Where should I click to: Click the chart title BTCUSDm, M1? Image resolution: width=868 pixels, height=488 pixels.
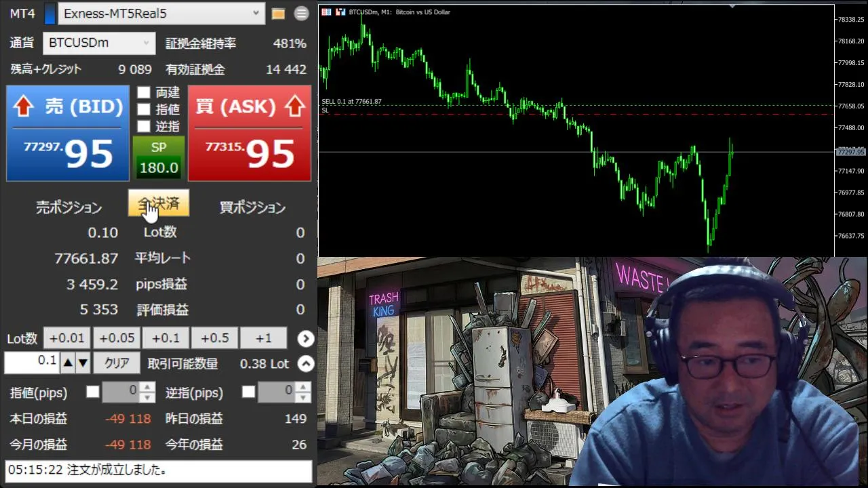click(370, 12)
